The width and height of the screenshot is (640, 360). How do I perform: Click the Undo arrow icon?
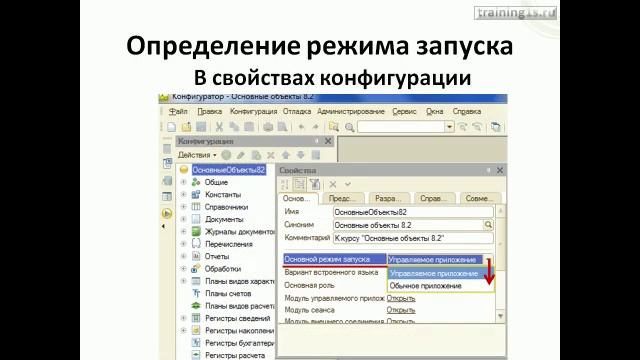pyautogui.click(x=301, y=127)
